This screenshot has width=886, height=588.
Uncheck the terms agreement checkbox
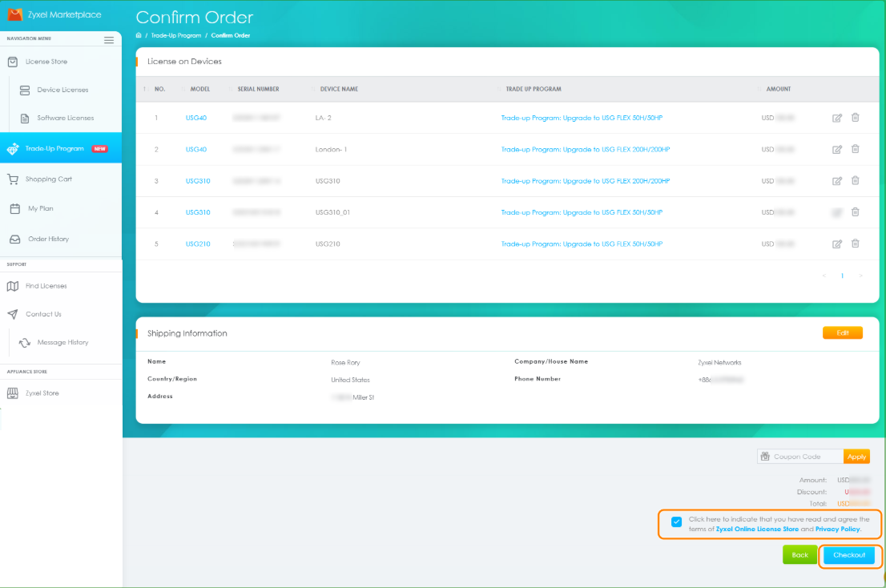tap(676, 522)
